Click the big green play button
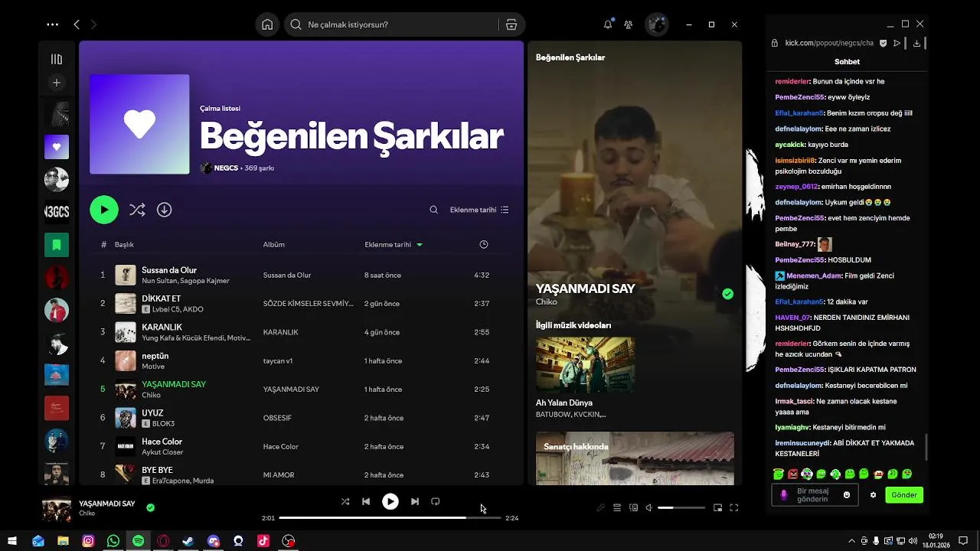 104,210
